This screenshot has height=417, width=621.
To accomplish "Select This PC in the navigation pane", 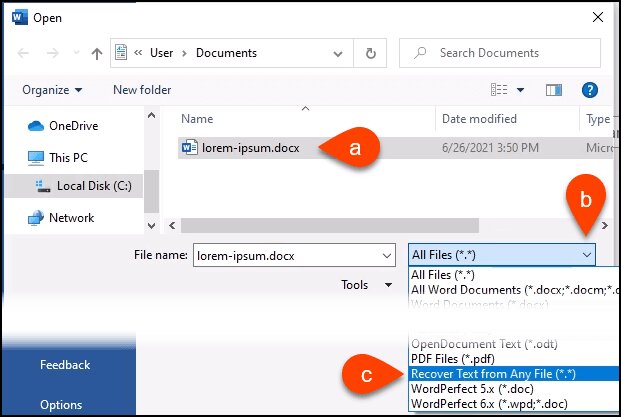I will click(58, 158).
